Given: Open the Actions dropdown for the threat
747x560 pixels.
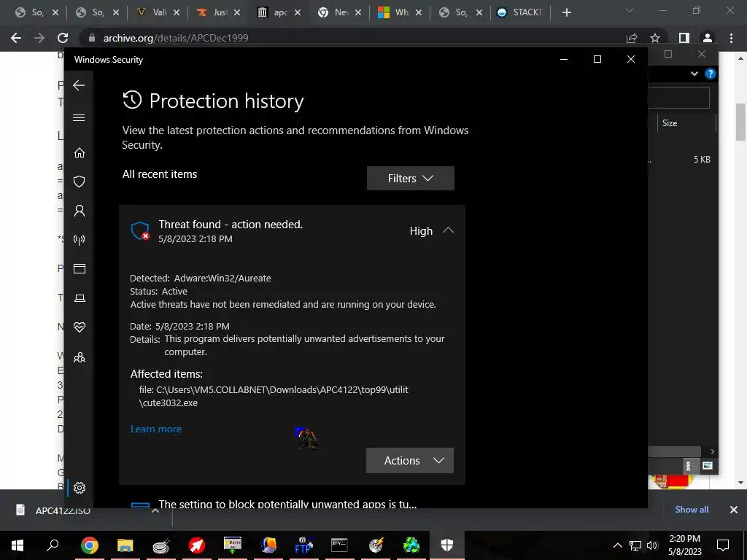Looking at the screenshot, I should (410, 461).
